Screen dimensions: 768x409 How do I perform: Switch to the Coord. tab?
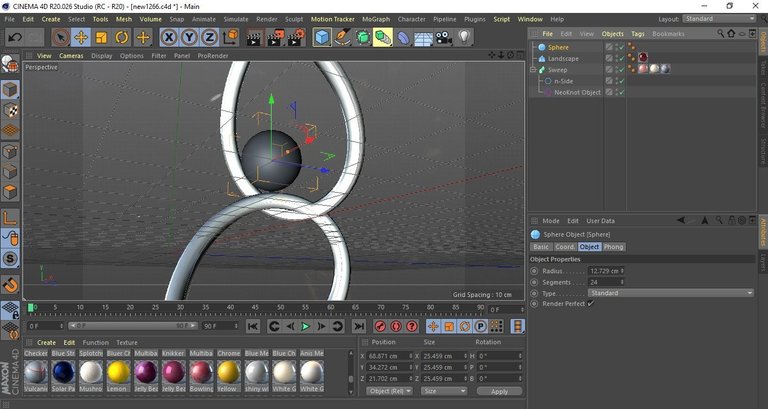pyautogui.click(x=565, y=247)
